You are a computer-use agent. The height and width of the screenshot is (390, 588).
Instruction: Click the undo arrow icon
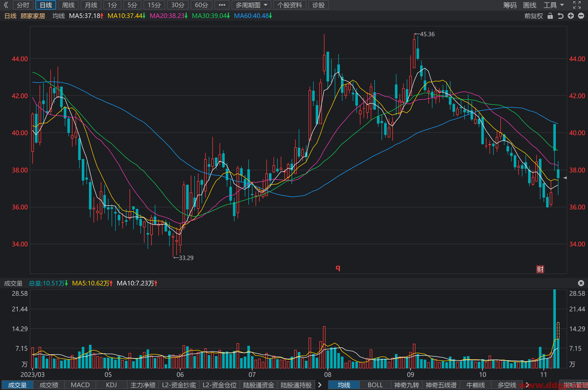click(x=560, y=16)
